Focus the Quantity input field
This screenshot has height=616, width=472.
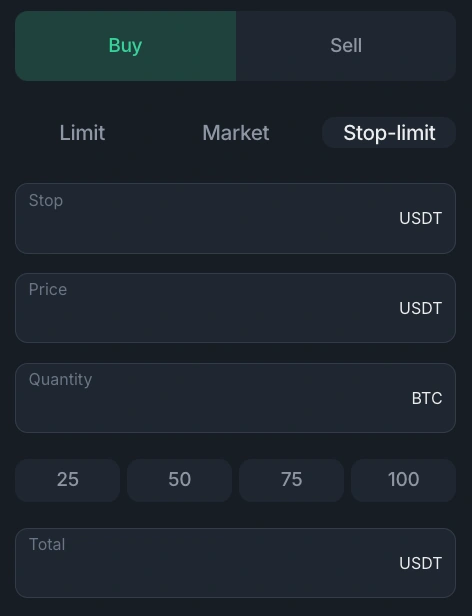click(x=235, y=398)
